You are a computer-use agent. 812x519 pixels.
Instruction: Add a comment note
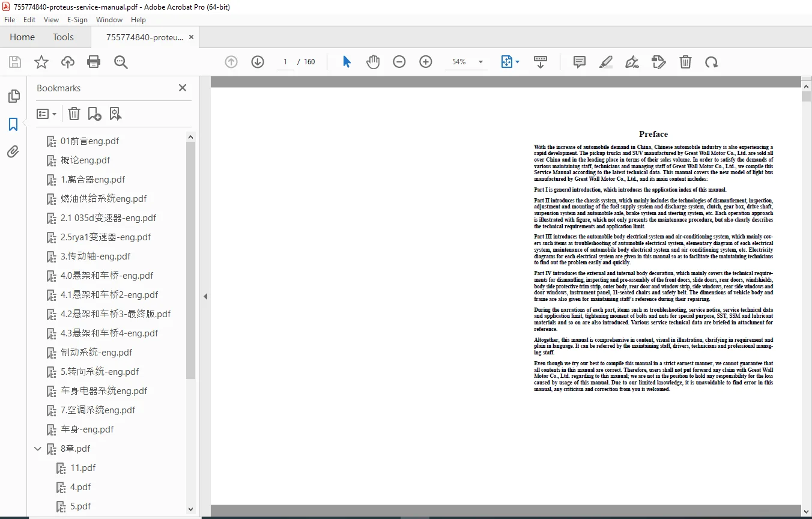point(580,62)
